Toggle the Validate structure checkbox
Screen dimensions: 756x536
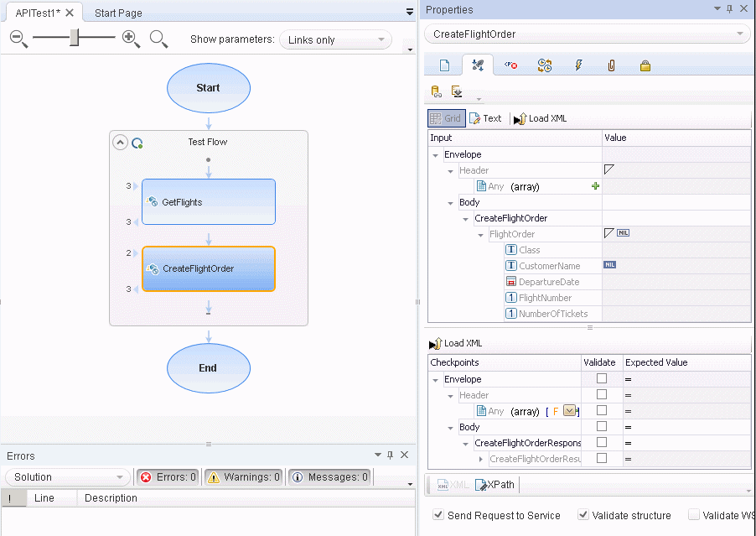click(x=583, y=515)
